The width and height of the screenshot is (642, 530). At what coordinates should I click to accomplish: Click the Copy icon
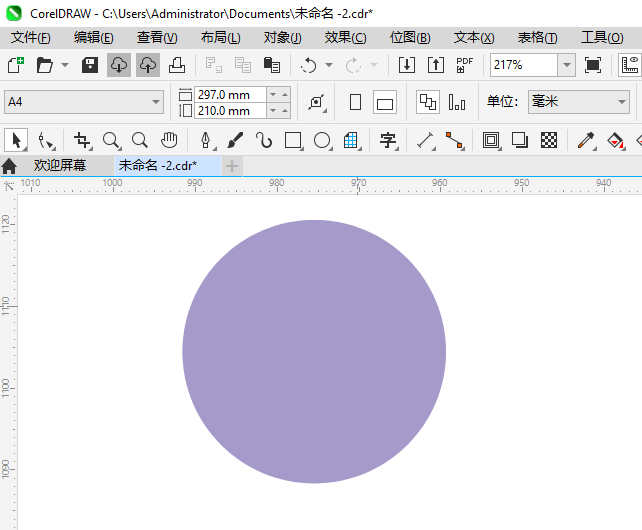[243, 65]
